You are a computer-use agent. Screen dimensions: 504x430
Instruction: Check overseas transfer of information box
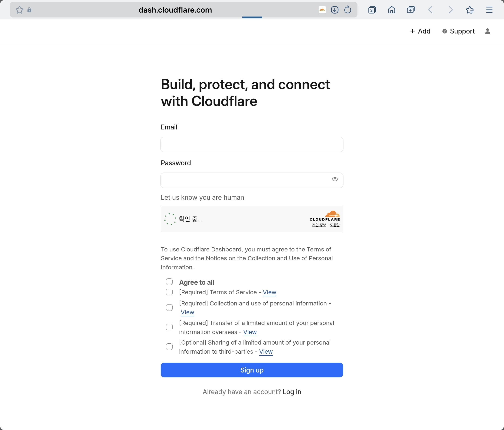click(x=169, y=327)
